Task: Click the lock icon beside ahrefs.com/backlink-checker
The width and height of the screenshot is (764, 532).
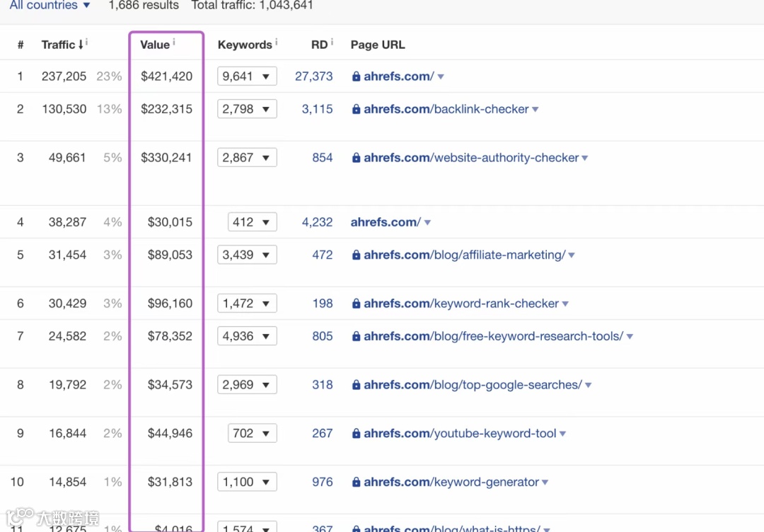Action: (x=356, y=110)
